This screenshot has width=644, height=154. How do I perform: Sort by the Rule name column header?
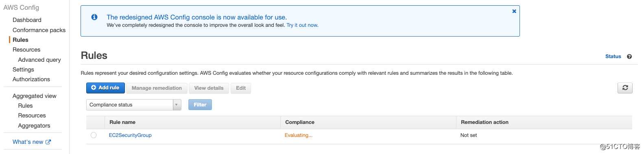point(122,122)
